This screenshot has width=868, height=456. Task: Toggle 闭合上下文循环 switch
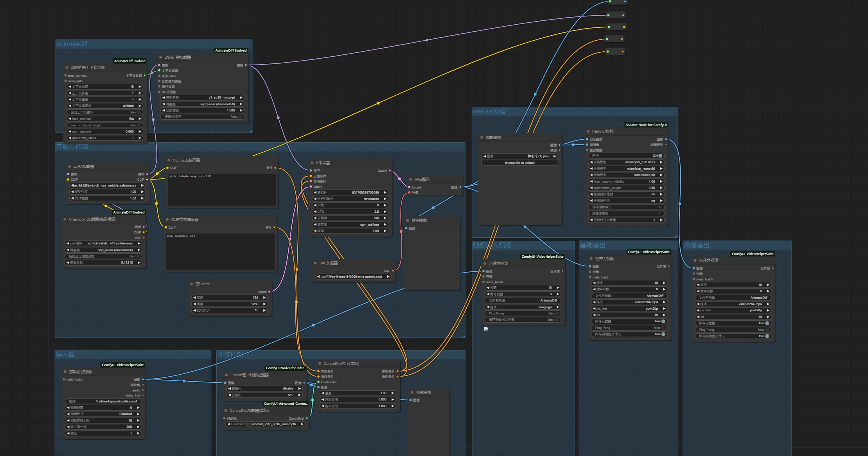(x=104, y=112)
